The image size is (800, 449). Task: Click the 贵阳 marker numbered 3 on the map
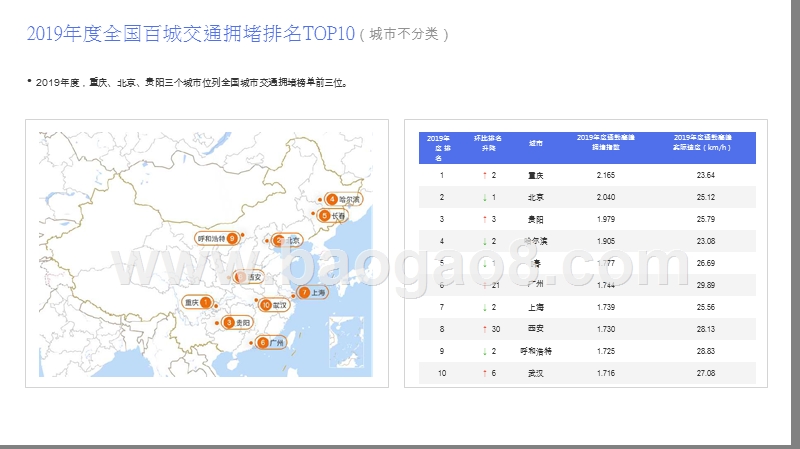point(237,322)
